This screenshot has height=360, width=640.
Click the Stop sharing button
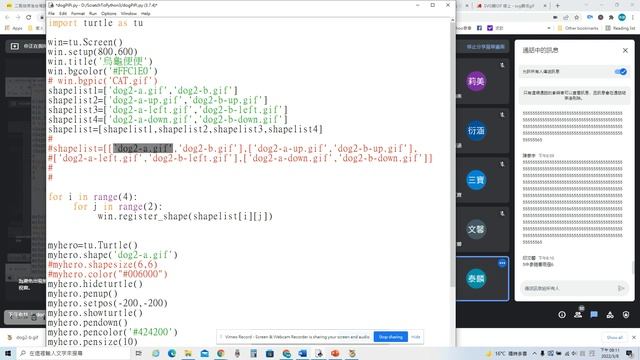[x=391, y=337]
